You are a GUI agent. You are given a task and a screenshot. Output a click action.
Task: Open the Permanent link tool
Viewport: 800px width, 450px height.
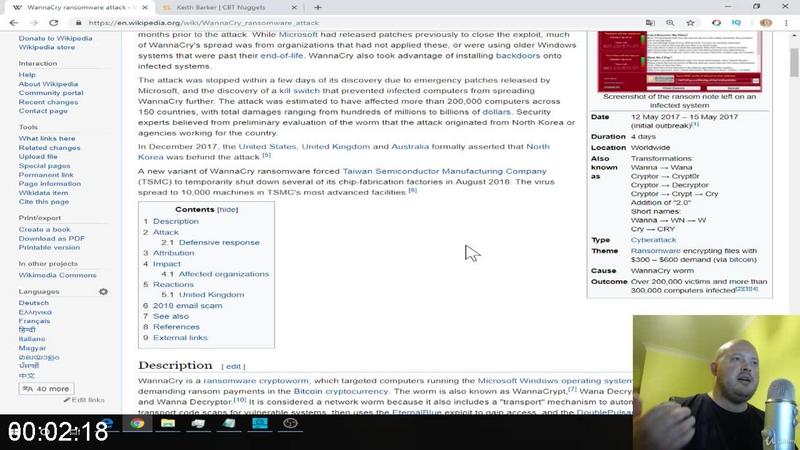tap(46, 174)
